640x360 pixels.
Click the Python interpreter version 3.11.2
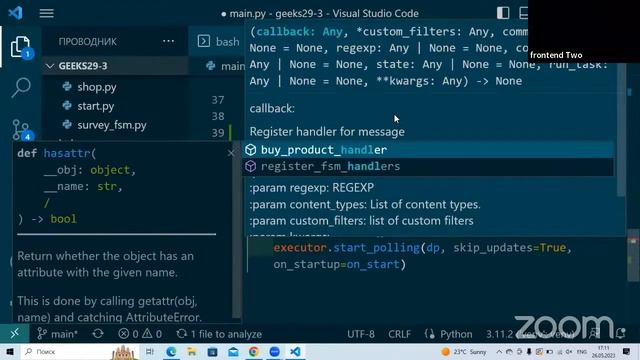click(499, 334)
